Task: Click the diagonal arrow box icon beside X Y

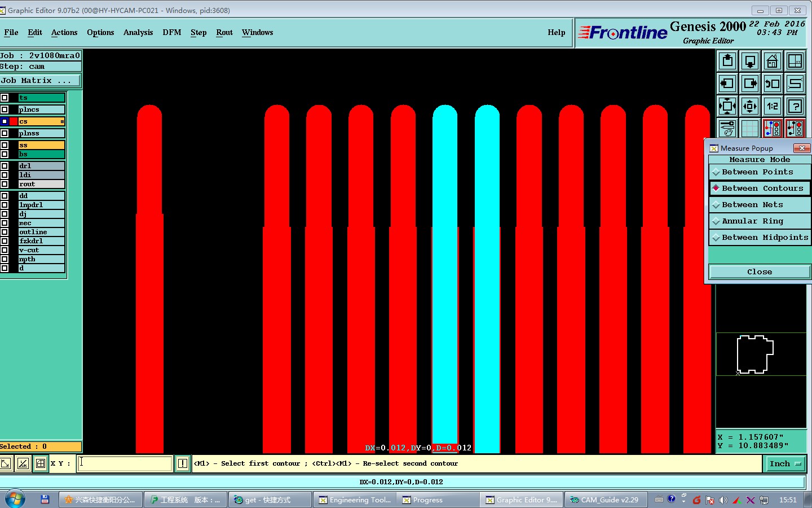Action: tap(6, 464)
